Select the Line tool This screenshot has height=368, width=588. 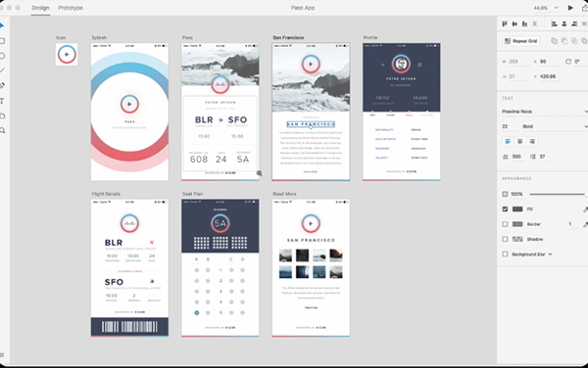(2, 70)
